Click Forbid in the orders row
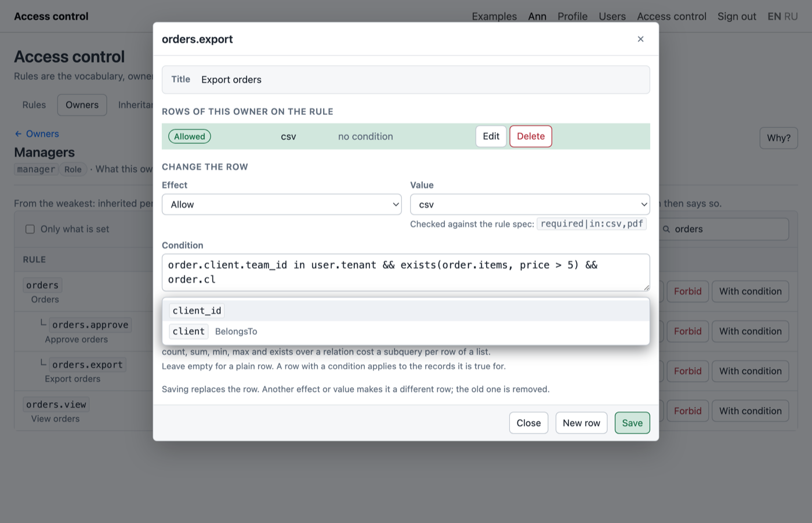Screen dimensions: 812x523 point(687,291)
